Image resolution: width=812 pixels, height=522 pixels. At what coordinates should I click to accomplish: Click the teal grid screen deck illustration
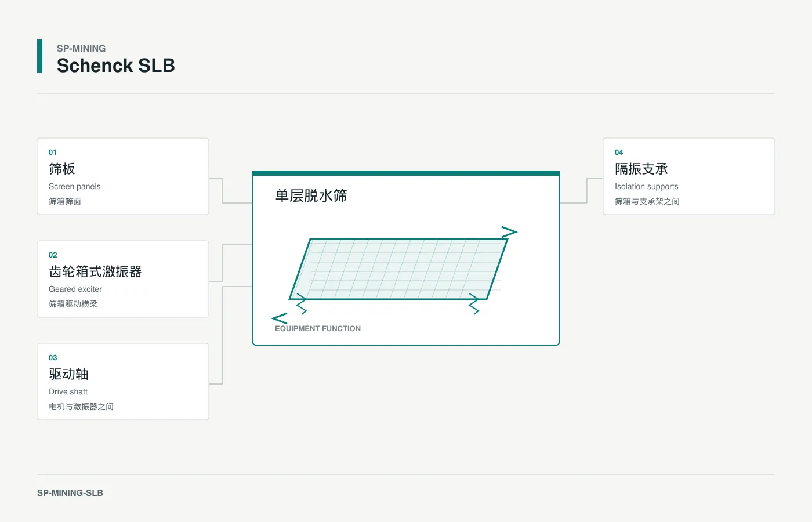[x=398, y=269]
